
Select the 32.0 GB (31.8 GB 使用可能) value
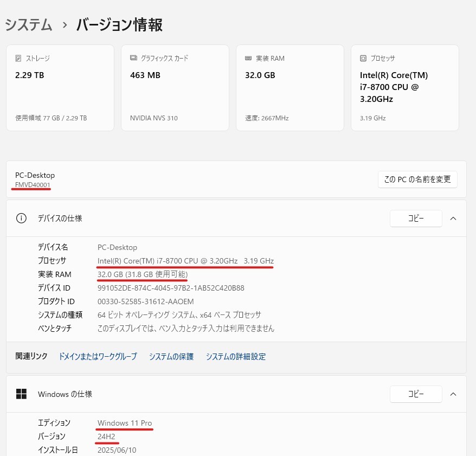point(143,274)
